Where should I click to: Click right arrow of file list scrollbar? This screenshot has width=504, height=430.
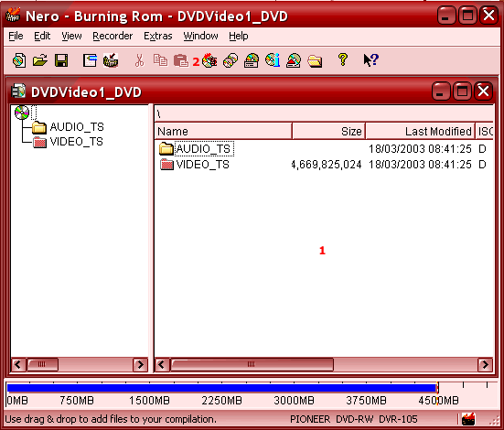tap(486, 365)
